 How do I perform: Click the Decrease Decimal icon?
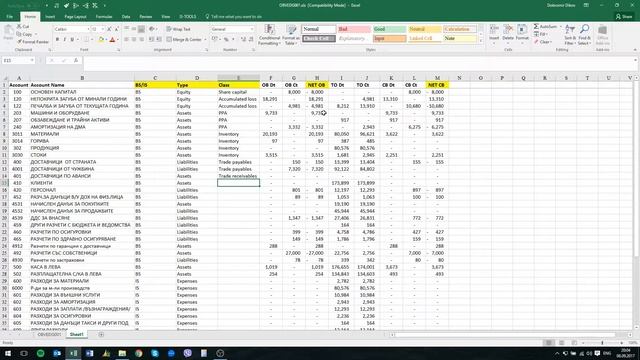[251, 40]
